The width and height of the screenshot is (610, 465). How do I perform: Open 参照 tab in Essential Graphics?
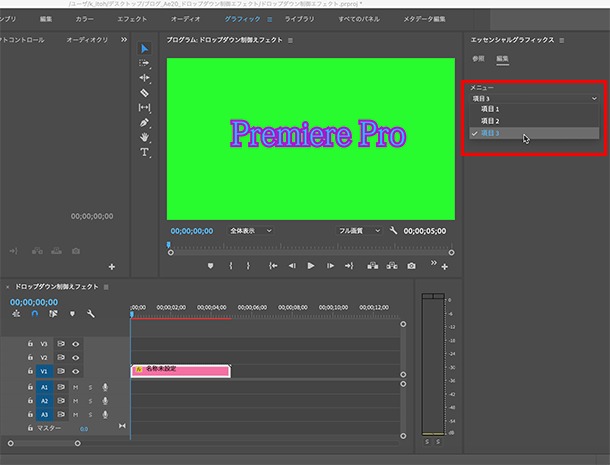click(478, 59)
